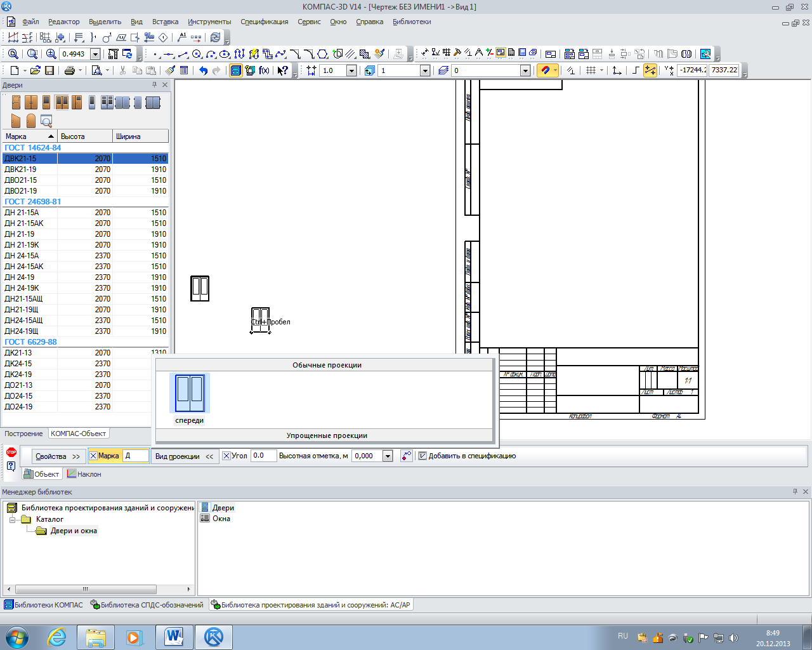Click the point drawing tool
The height and width of the screenshot is (650, 812).
155,54
